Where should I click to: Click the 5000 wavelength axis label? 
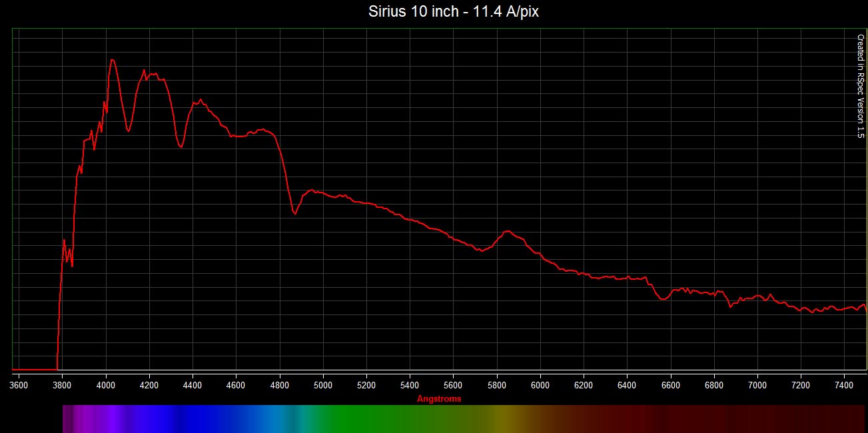tap(323, 385)
